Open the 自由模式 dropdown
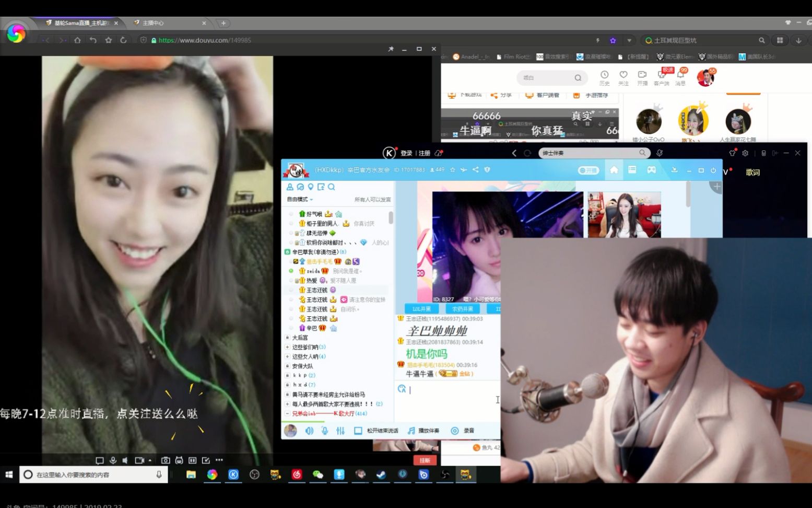 [300, 200]
